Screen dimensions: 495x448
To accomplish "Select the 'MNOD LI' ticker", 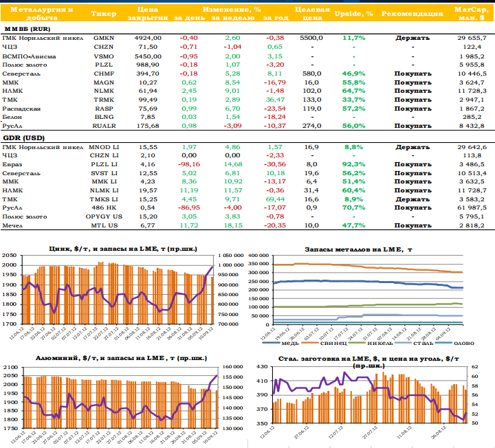I will 104,147.
